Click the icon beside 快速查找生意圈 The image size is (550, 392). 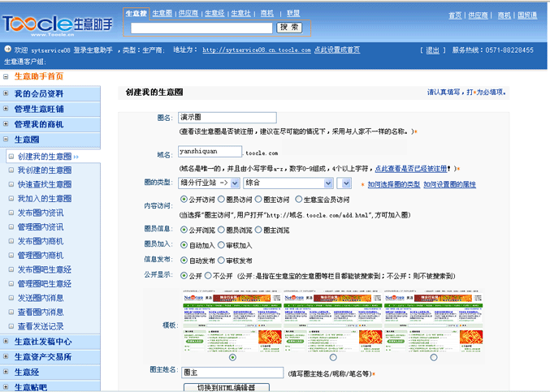coord(11,184)
